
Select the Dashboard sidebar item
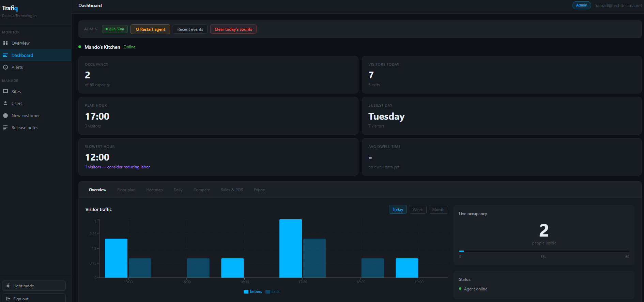[x=35, y=55]
